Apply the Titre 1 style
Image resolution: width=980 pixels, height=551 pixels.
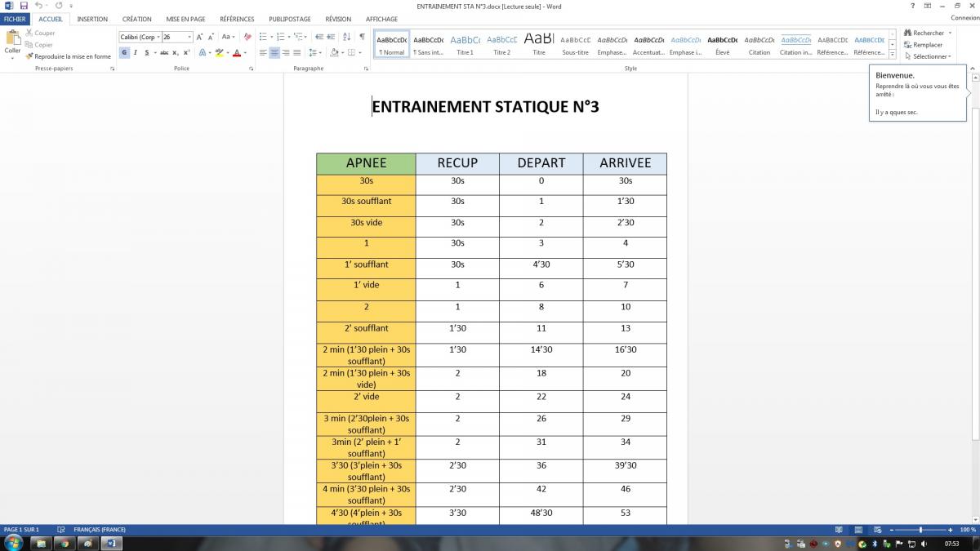click(465, 44)
